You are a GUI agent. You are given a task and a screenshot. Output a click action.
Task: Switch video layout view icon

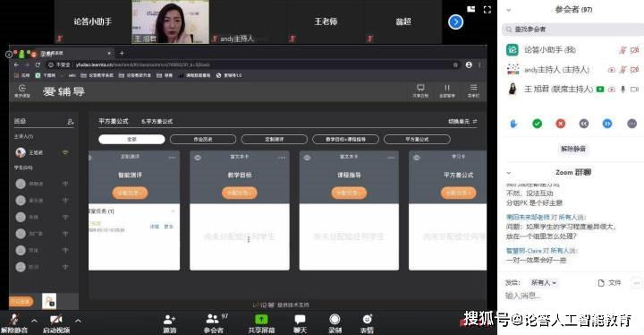click(471, 9)
